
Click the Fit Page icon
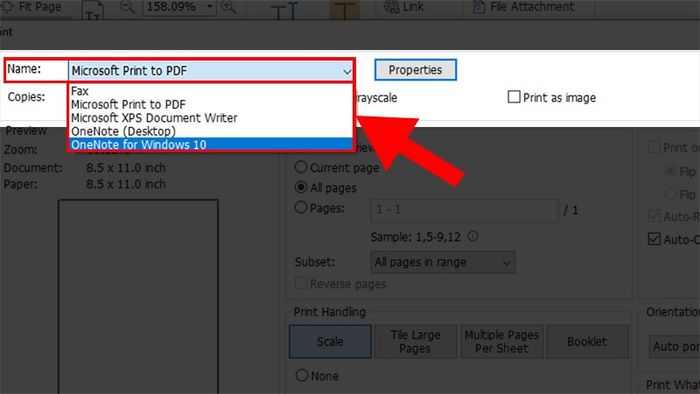click(x=8, y=6)
